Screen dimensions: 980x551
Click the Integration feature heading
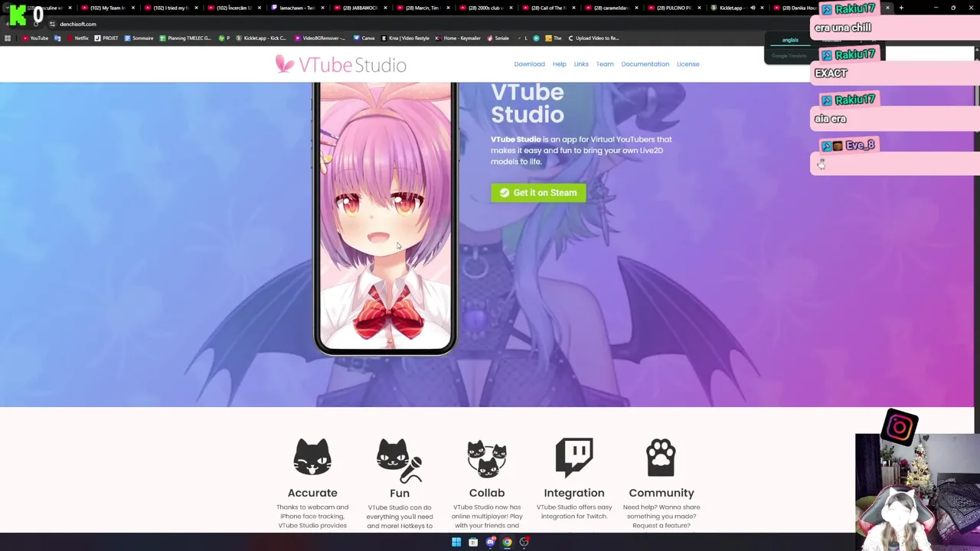tap(574, 493)
